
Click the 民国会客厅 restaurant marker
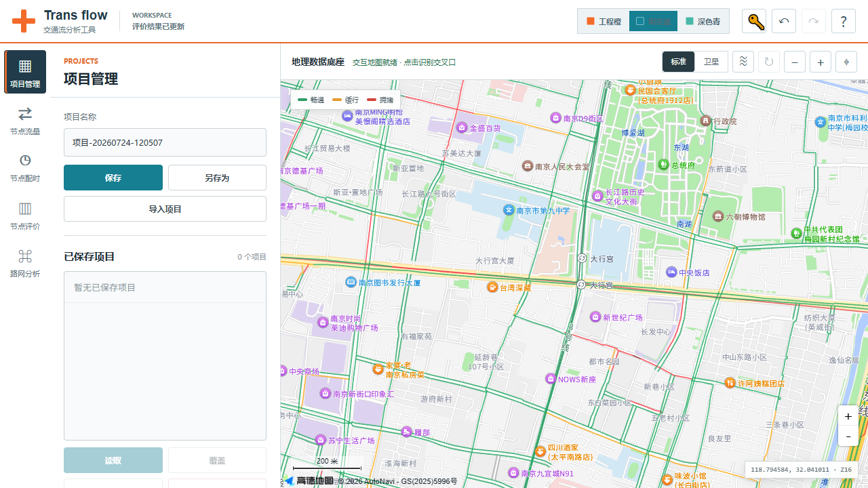(630, 90)
